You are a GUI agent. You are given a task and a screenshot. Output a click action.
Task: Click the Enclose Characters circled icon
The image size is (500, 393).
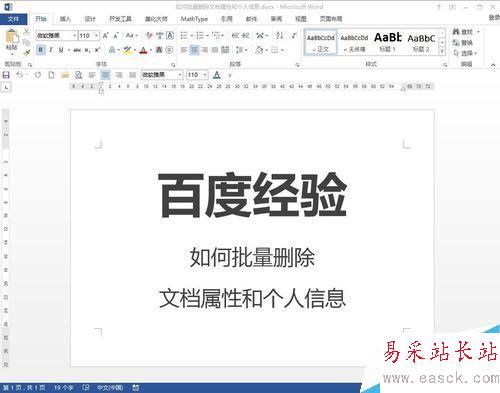(x=169, y=50)
